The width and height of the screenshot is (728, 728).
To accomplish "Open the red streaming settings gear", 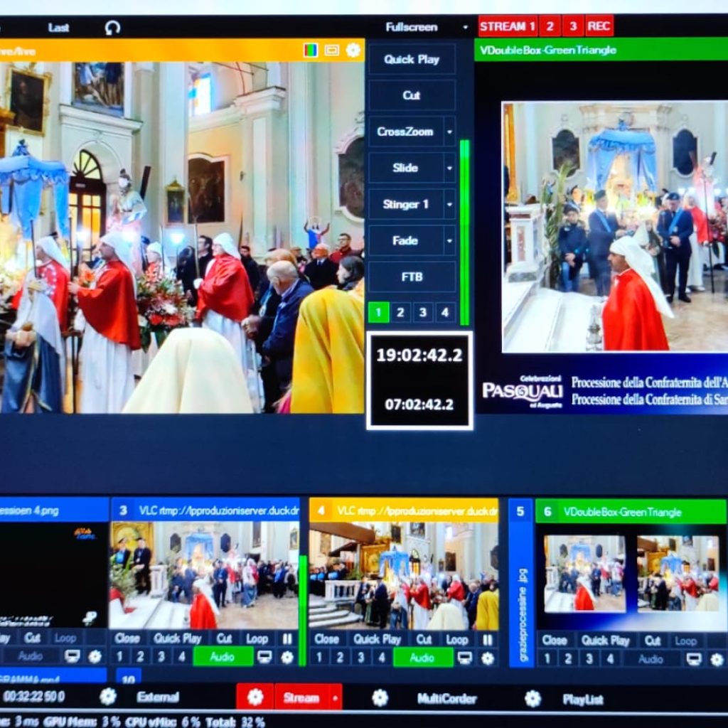I will click(255, 697).
